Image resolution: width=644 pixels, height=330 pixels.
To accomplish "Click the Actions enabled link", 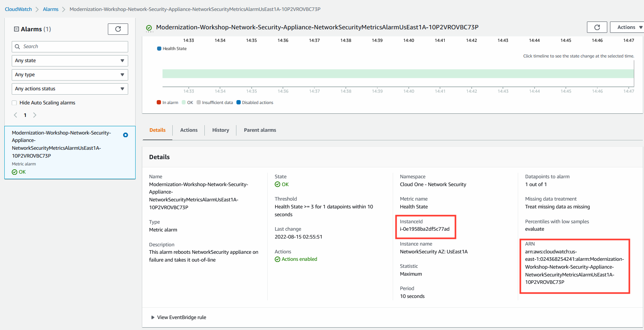I will 299,259.
